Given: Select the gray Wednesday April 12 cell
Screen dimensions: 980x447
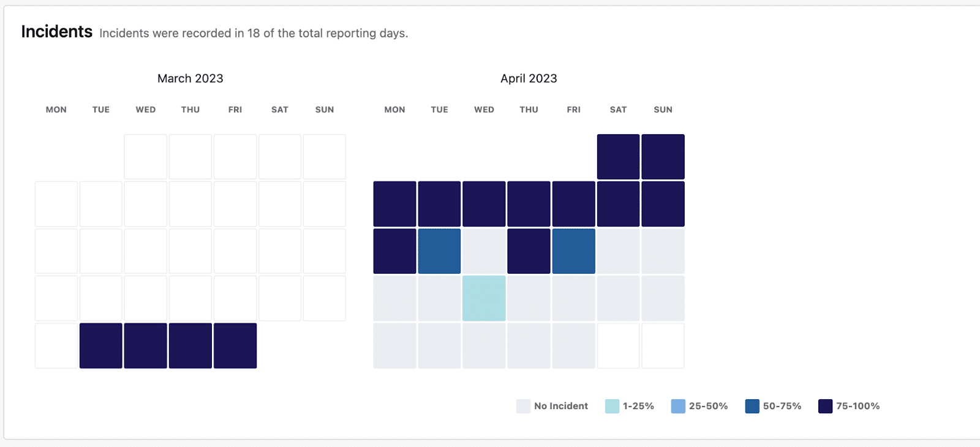Looking at the screenshot, I should pyautogui.click(x=484, y=251).
